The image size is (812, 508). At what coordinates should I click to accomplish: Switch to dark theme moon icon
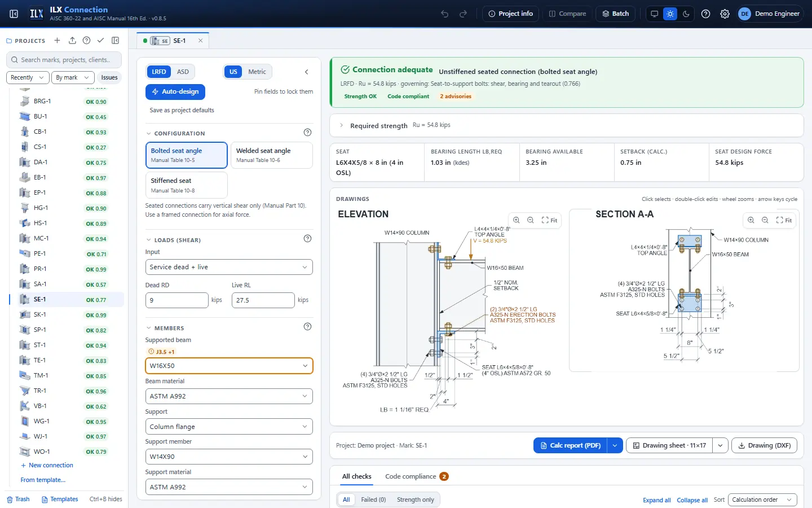point(686,14)
